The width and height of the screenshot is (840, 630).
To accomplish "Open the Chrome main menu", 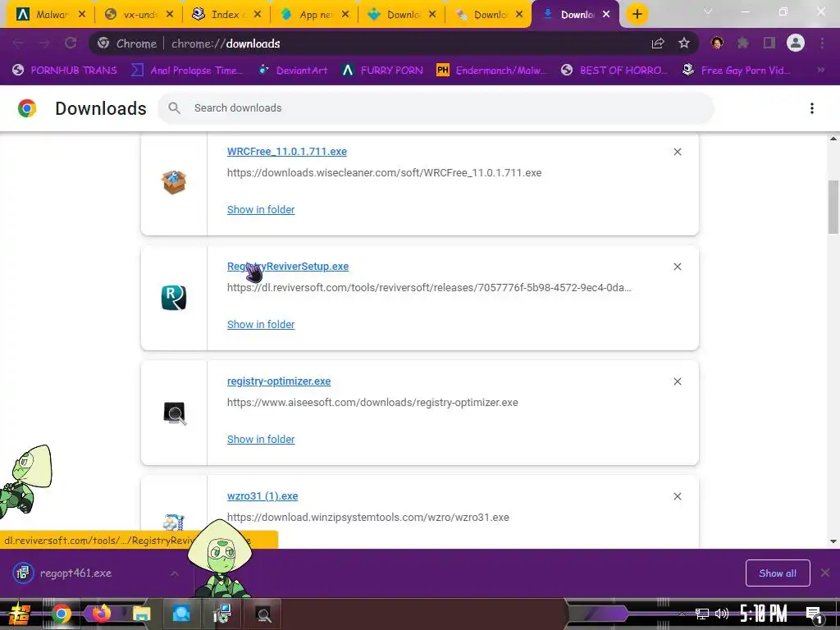I will point(822,43).
